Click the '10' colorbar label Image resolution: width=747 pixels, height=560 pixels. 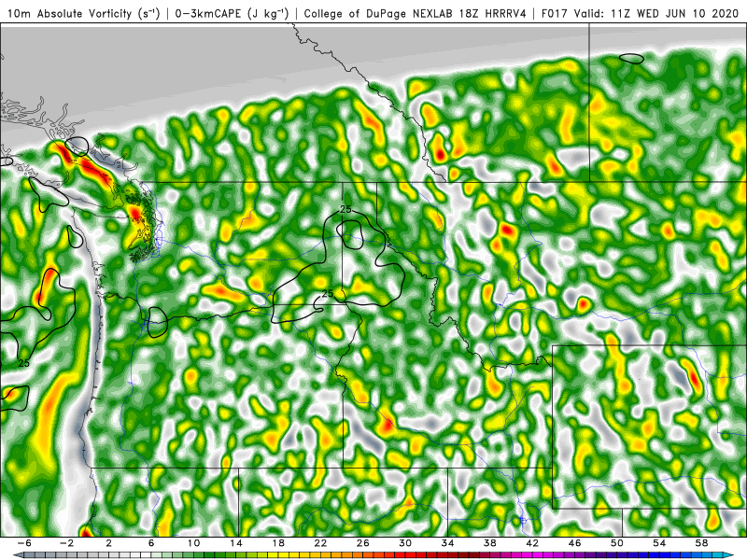click(193, 543)
